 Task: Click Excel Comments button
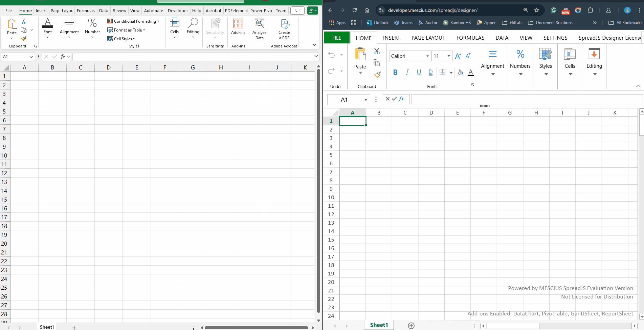coord(297,11)
